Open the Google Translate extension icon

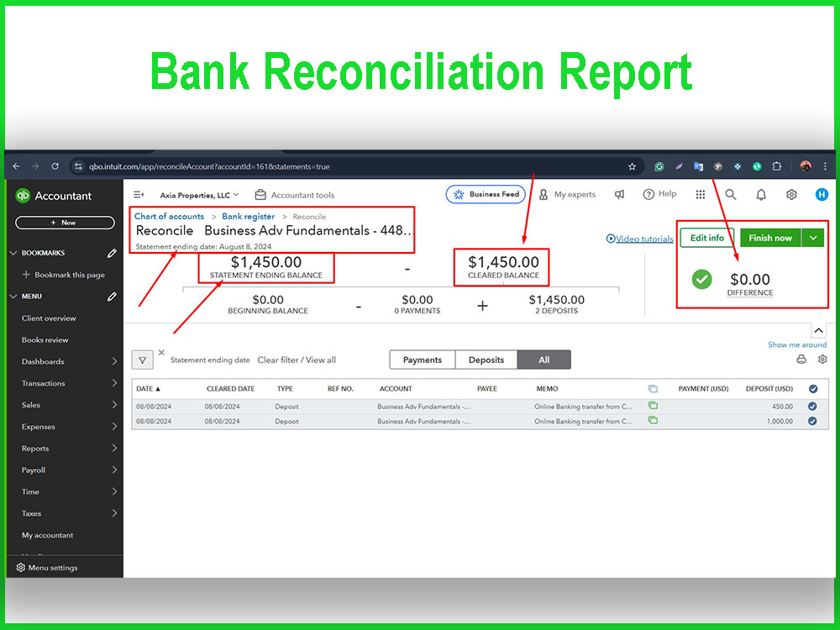click(x=698, y=166)
